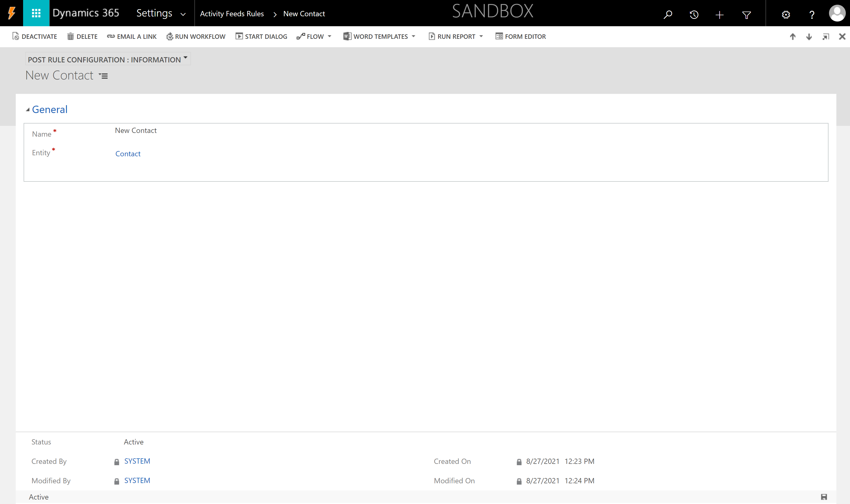This screenshot has width=850, height=504.
Task: Navigate to the next record with down arrow
Action: (809, 37)
